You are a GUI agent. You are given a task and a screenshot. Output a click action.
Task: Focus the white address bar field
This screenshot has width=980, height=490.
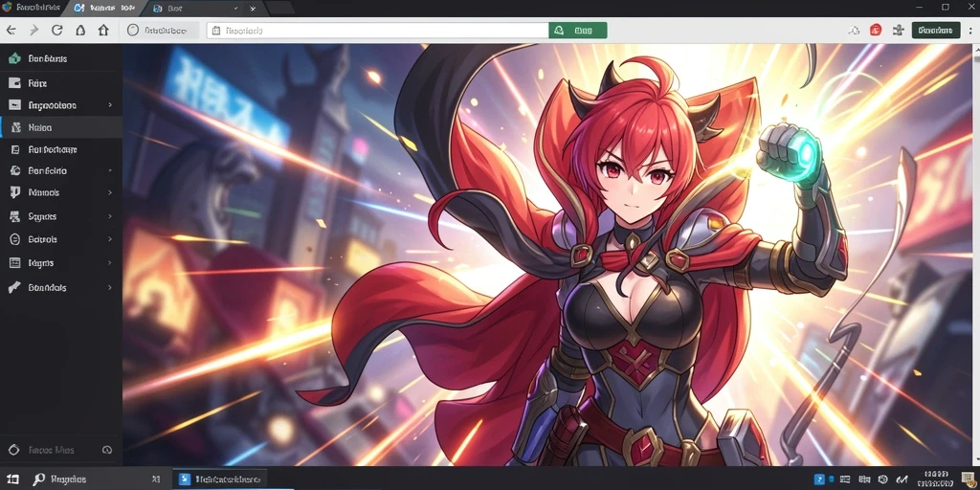point(377,30)
